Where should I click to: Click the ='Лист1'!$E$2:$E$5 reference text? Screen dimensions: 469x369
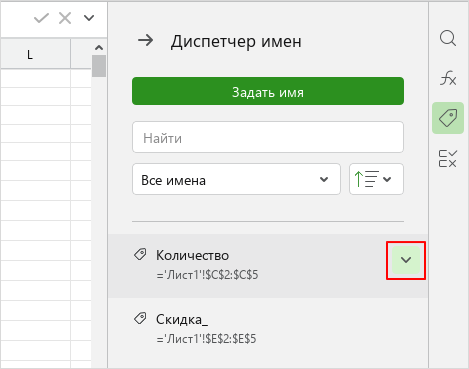206,339
